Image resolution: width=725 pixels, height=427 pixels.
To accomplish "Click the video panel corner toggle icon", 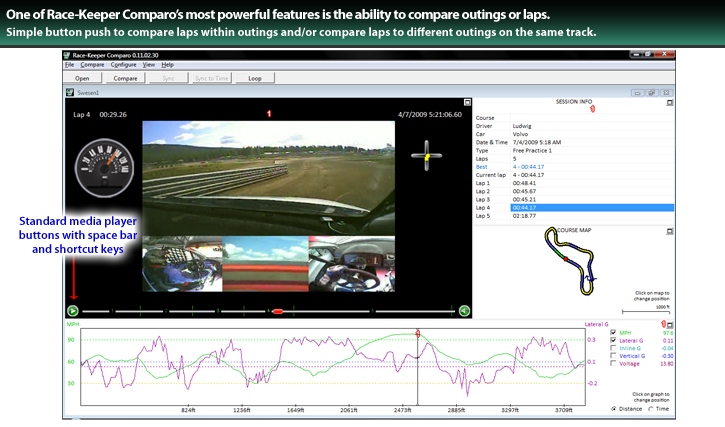I will tap(466, 102).
